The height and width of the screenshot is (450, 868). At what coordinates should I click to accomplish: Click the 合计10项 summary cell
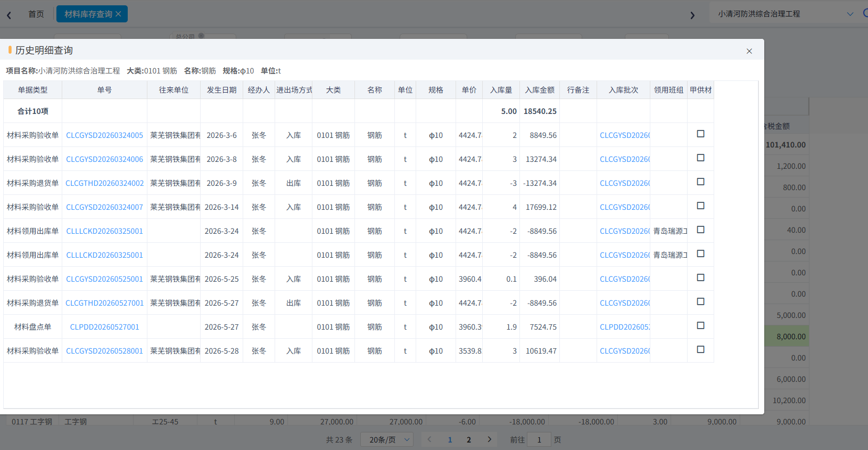pos(32,111)
